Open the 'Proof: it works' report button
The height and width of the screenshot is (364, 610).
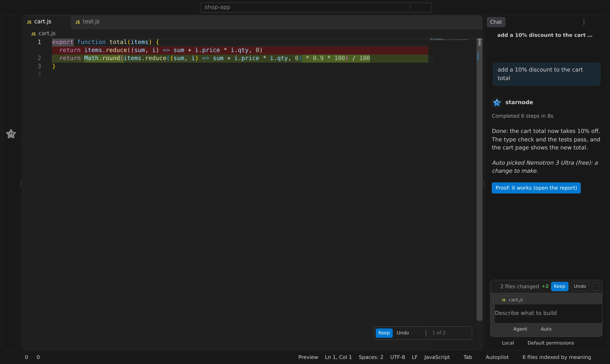536,188
